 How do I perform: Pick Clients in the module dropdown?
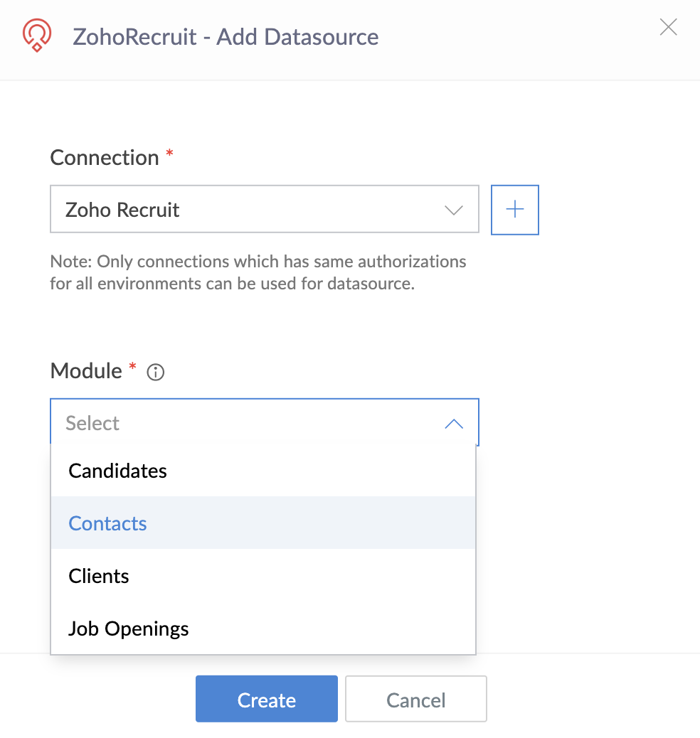tap(99, 576)
